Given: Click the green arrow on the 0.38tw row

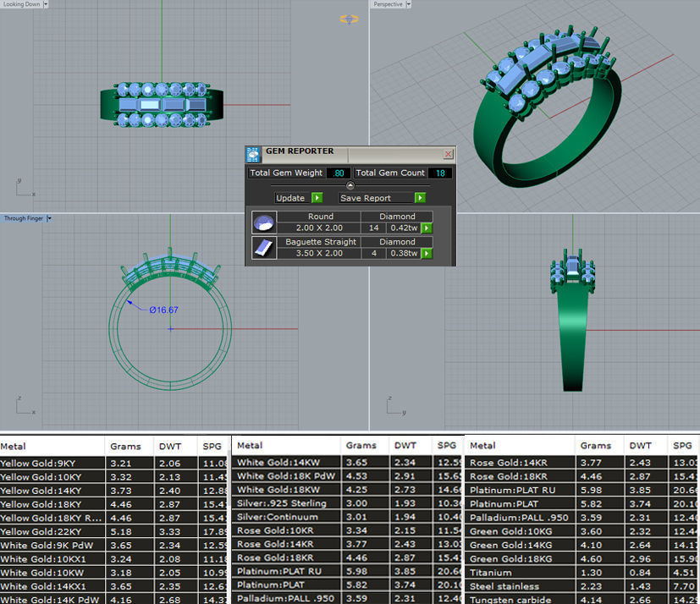Looking at the screenshot, I should [x=427, y=254].
